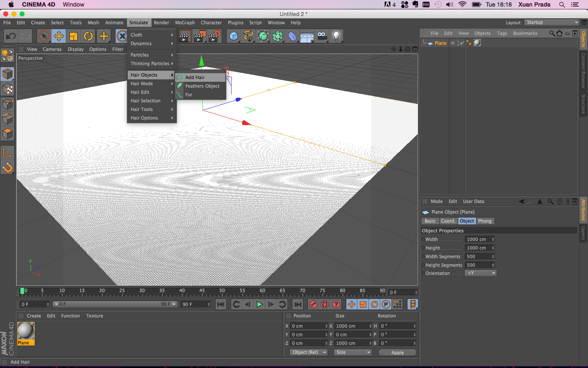588x368 pixels.
Task: Expand the Hair Tools submenu
Action: tap(151, 109)
